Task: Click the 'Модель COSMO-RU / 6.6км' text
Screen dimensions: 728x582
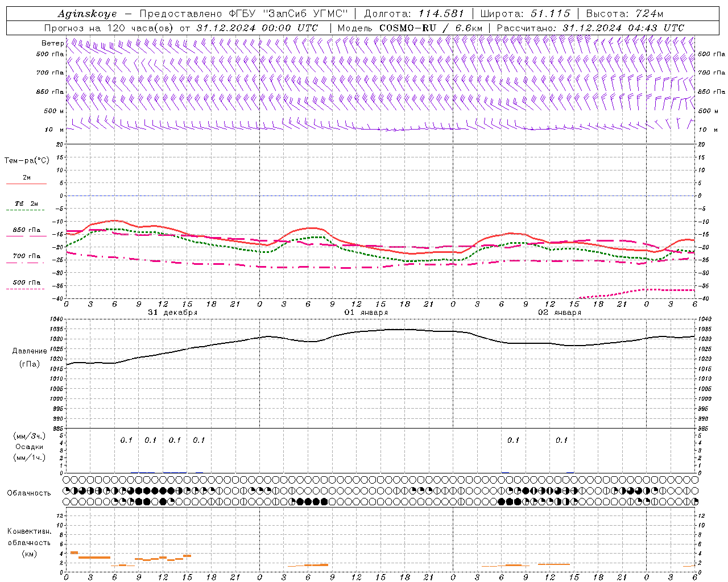Action: pos(410,28)
